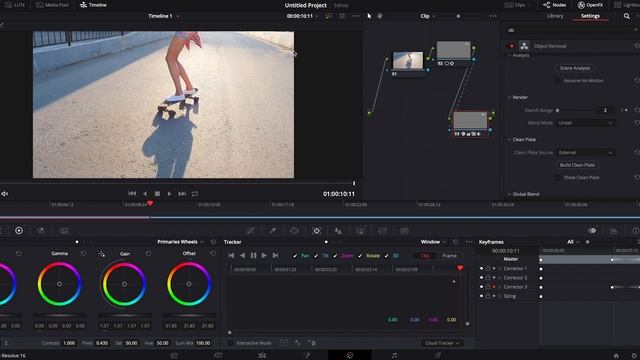Open the OpenFX panel
Image resolution: width=640 pixels, height=360 pixels.
pyautogui.click(x=590, y=5)
